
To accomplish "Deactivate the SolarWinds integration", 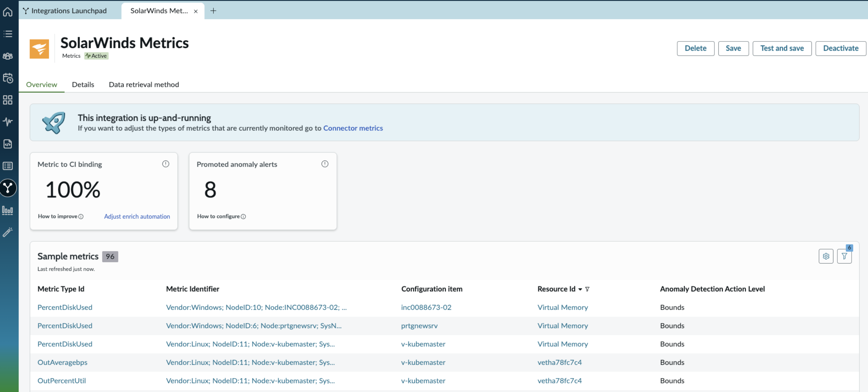I will coord(841,48).
